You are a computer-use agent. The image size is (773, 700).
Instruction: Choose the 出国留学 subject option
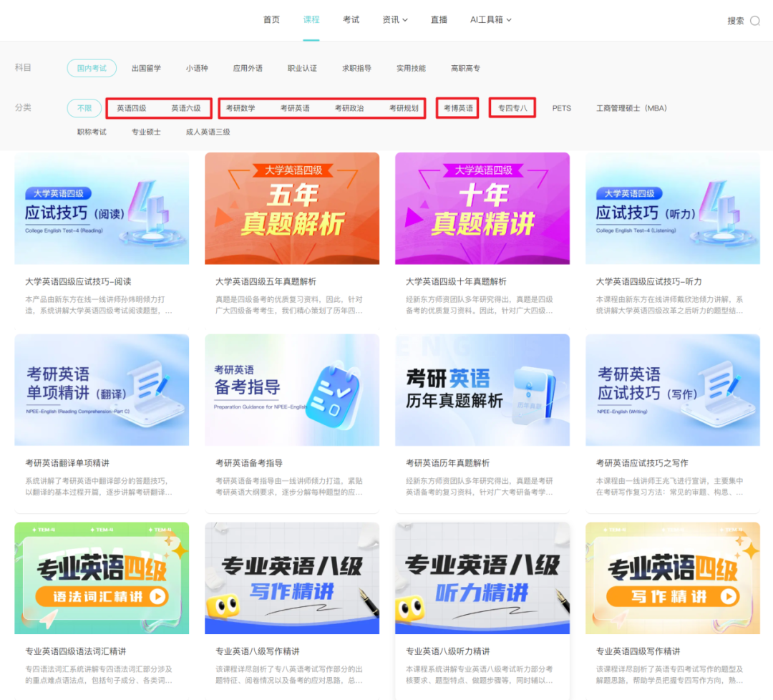(x=146, y=68)
